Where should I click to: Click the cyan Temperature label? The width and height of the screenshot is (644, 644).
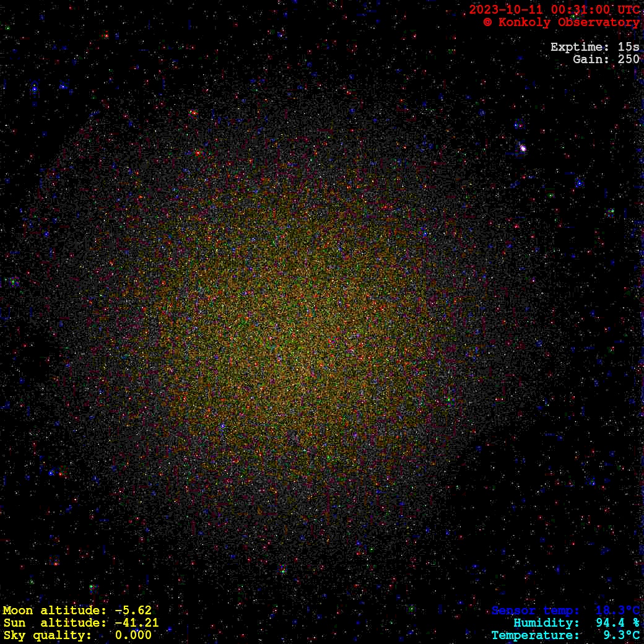click(536, 635)
